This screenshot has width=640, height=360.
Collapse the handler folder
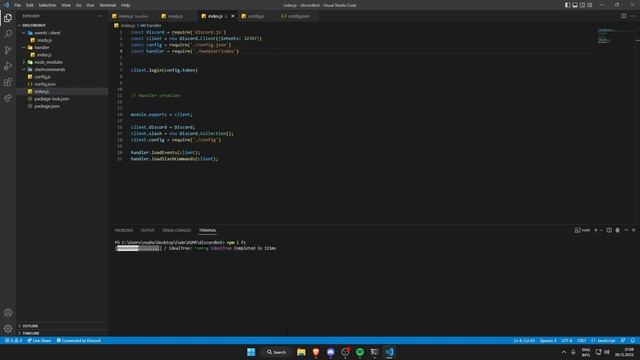point(62,47)
